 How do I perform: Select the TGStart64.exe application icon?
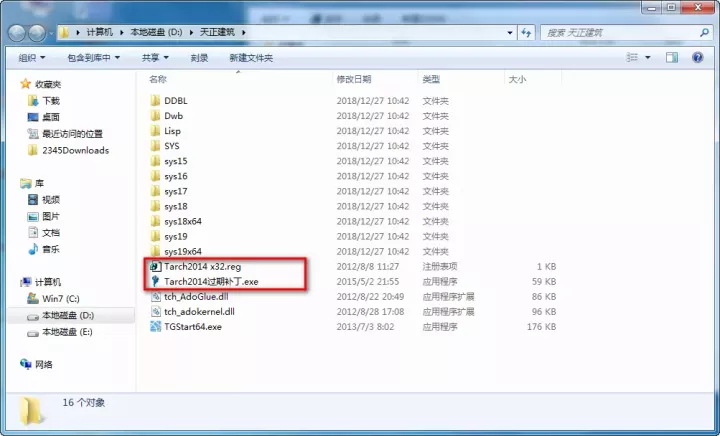pyautogui.click(x=155, y=327)
